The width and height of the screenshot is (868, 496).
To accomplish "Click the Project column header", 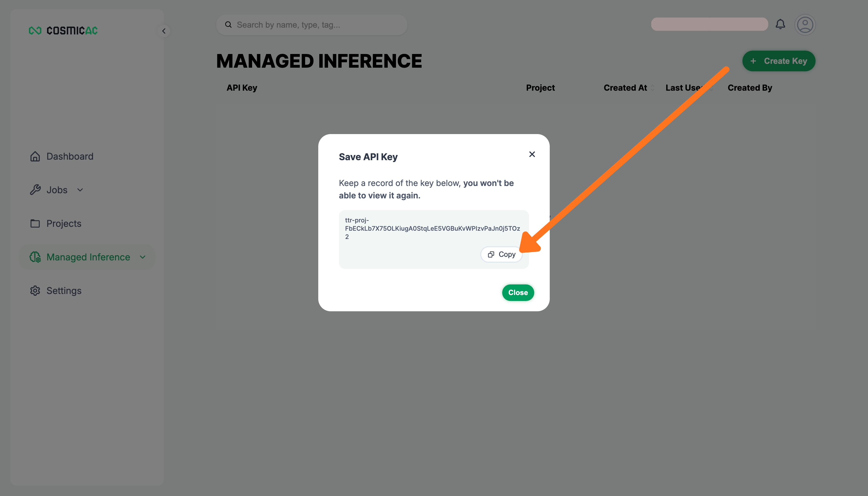I will coord(540,88).
